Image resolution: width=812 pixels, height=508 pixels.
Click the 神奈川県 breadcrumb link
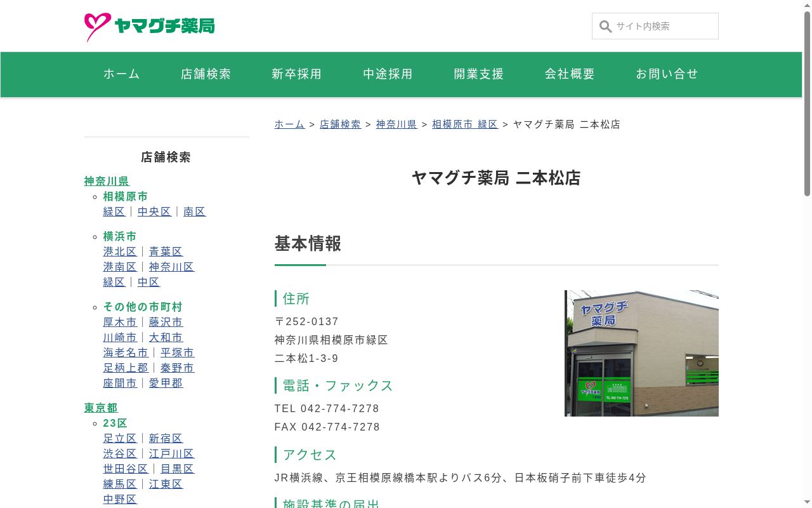[x=396, y=124]
